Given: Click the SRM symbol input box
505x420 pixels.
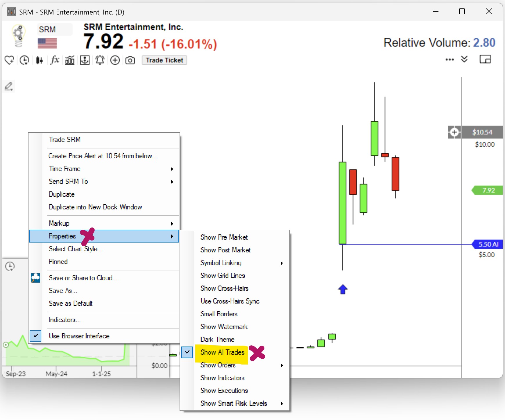Looking at the screenshot, I should click(x=55, y=29).
